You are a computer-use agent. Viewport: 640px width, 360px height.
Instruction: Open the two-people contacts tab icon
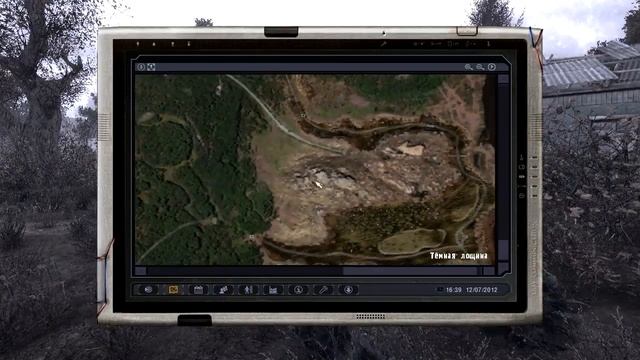click(248, 289)
